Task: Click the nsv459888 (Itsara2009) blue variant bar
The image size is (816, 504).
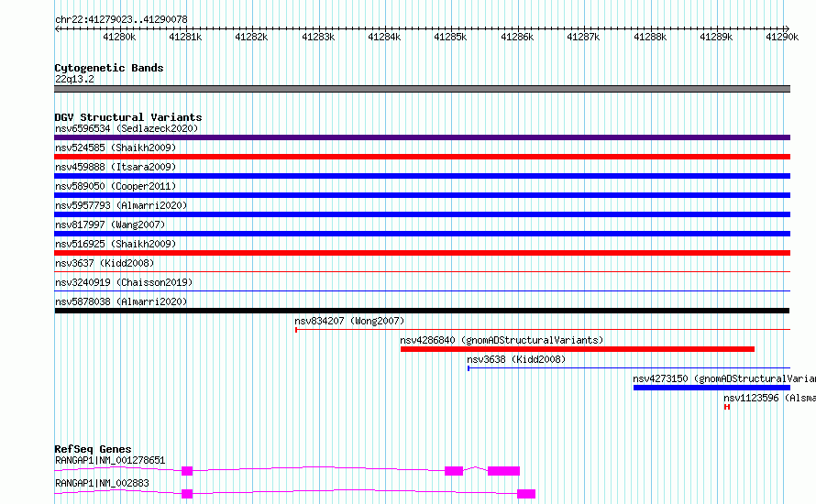Action: (x=422, y=176)
